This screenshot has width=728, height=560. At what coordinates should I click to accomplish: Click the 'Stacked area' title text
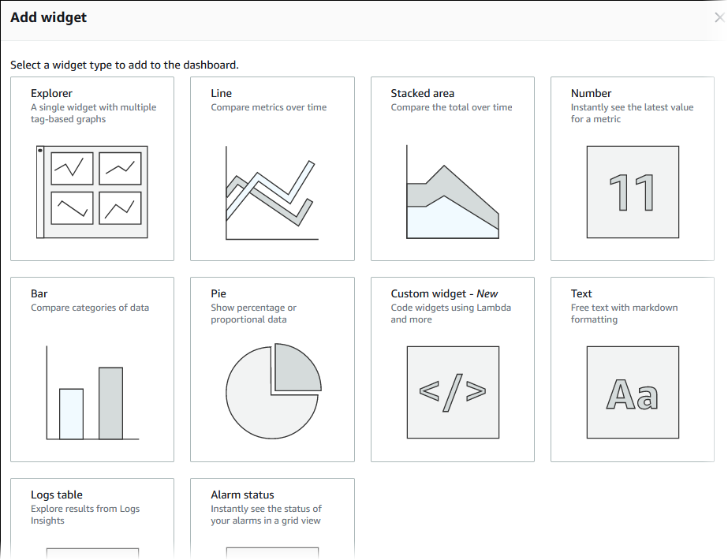click(422, 93)
